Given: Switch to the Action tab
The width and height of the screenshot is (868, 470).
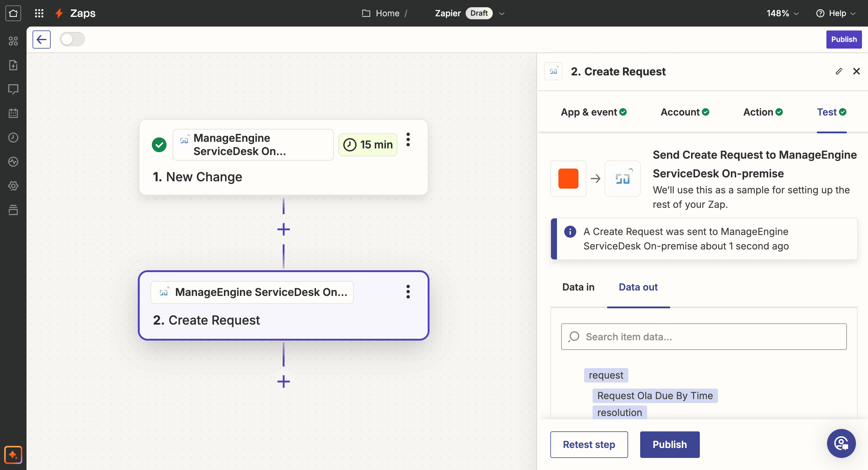Looking at the screenshot, I should tap(763, 112).
